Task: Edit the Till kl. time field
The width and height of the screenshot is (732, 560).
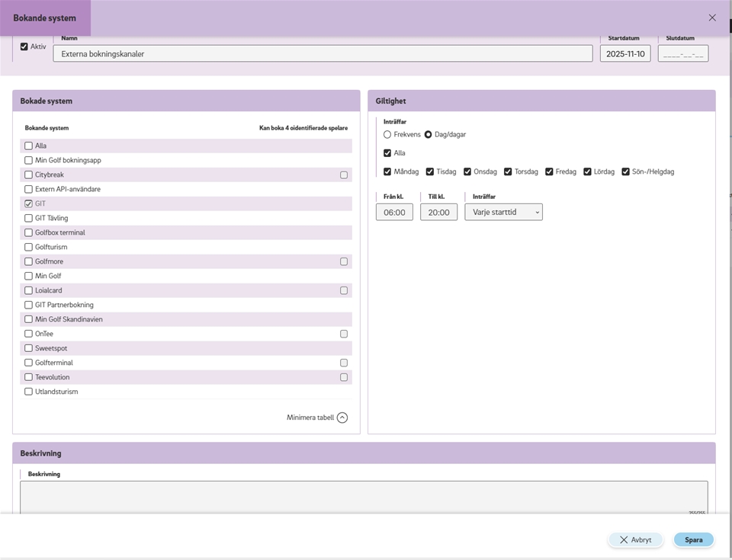Action: [x=438, y=213]
